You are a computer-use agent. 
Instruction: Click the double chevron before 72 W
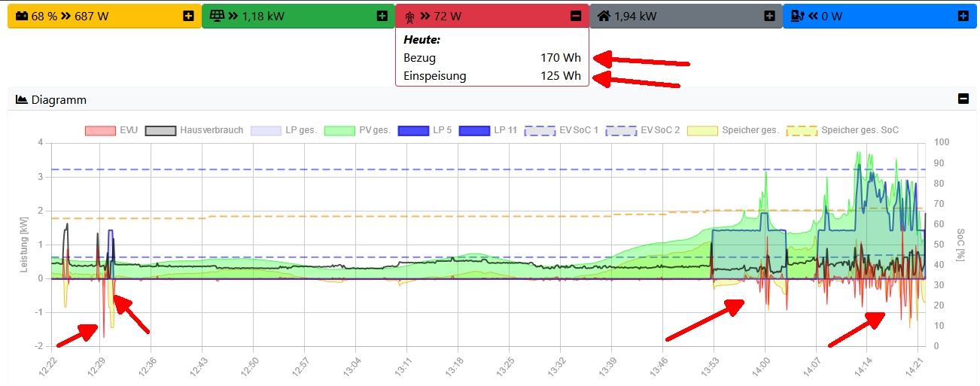coord(425,16)
